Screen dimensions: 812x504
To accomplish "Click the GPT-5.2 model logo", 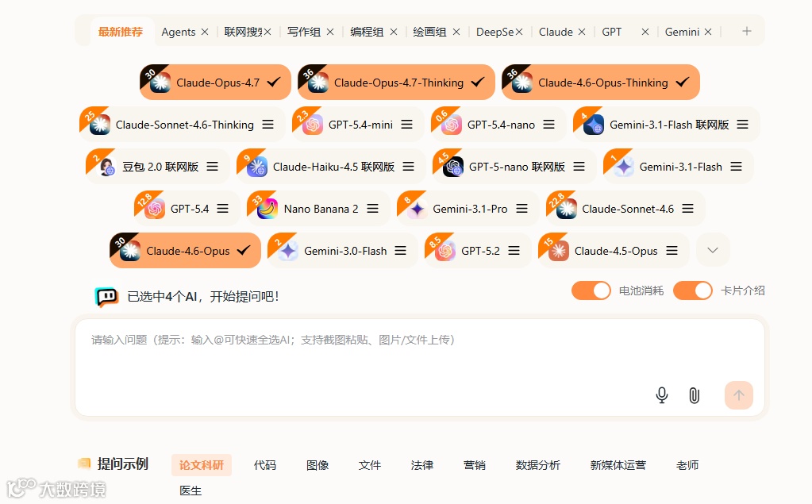I will [445, 251].
